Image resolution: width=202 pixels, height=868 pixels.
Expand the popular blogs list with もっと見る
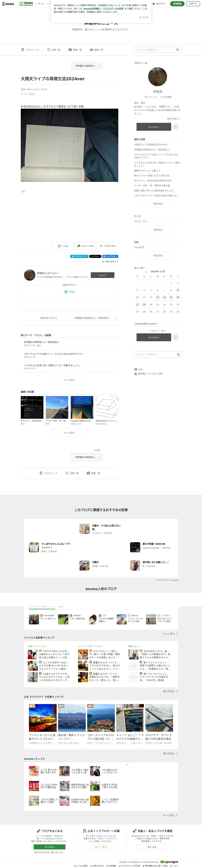170,634
